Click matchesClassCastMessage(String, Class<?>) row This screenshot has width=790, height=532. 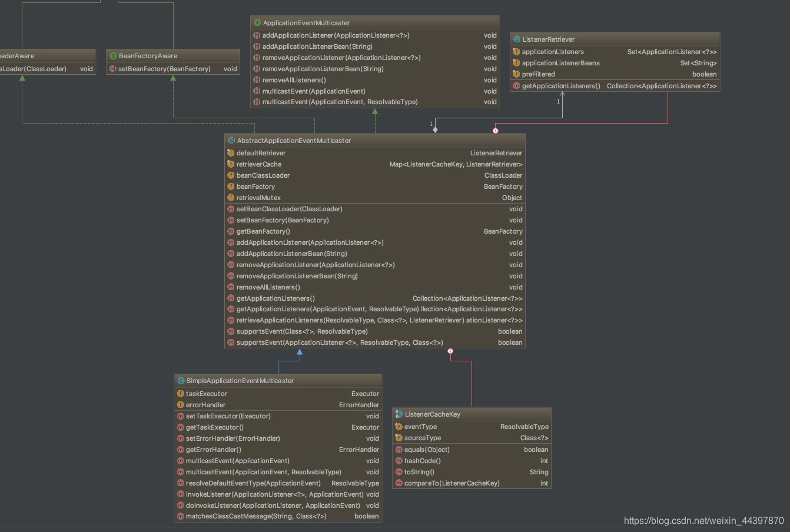click(278, 516)
